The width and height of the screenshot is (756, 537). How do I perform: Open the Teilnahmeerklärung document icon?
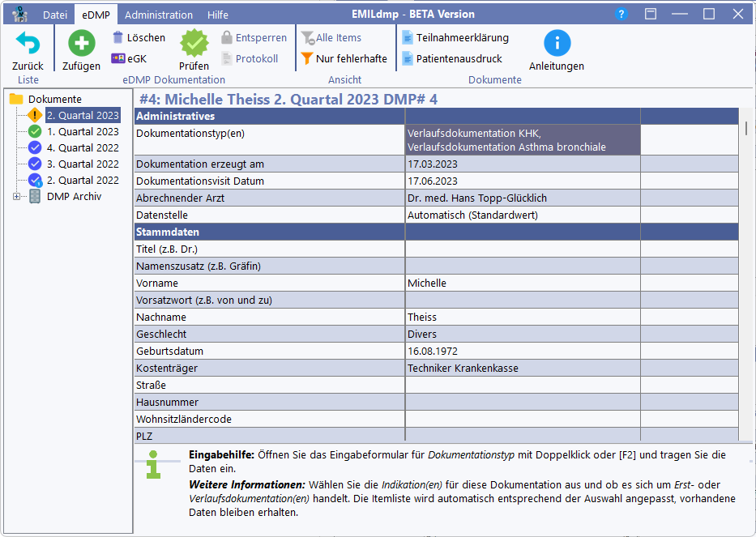coord(408,36)
